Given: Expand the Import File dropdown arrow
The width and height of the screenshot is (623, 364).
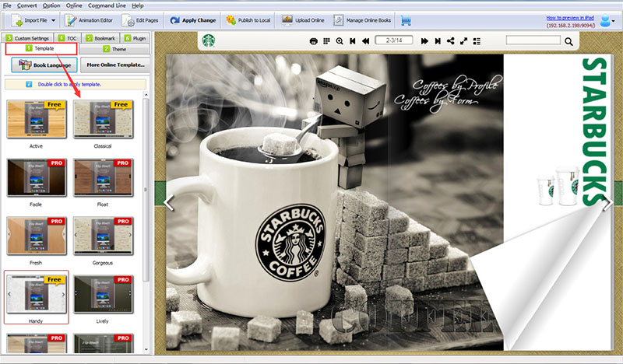Looking at the screenshot, I should 54,21.
